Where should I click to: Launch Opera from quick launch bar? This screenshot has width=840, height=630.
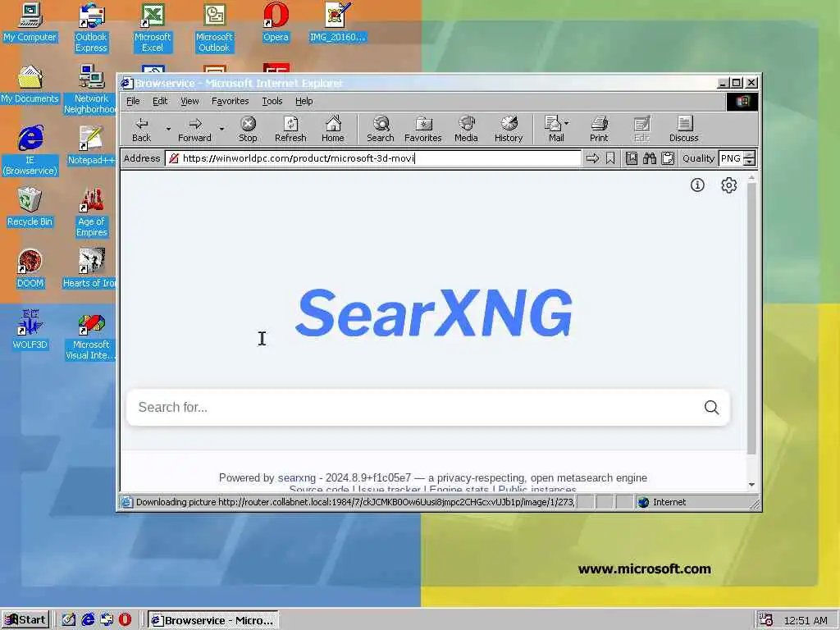tap(125, 620)
